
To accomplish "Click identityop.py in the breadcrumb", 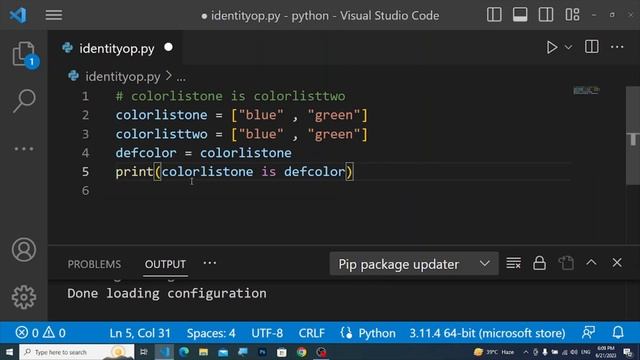I will click(122, 76).
